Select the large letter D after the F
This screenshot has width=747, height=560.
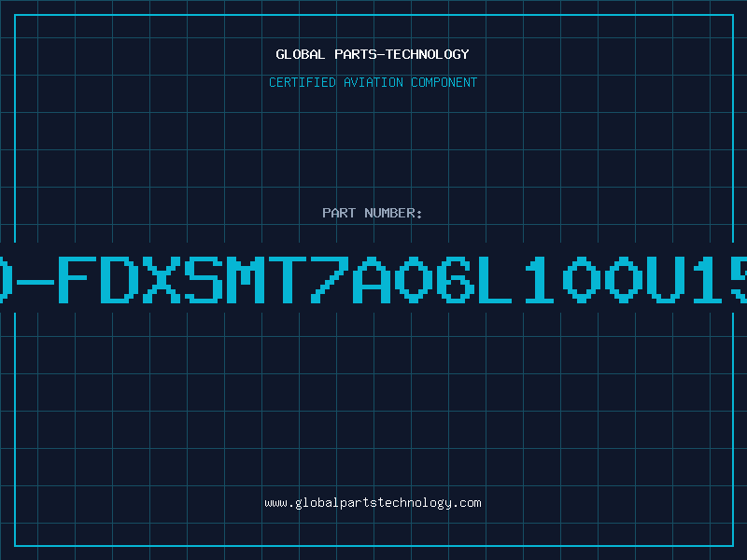(115, 279)
